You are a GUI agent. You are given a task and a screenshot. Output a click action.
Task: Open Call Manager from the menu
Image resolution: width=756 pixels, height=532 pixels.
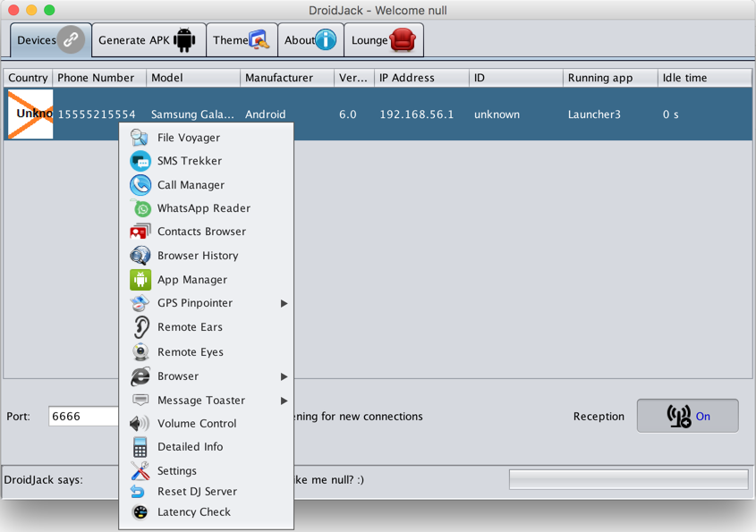click(207, 185)
